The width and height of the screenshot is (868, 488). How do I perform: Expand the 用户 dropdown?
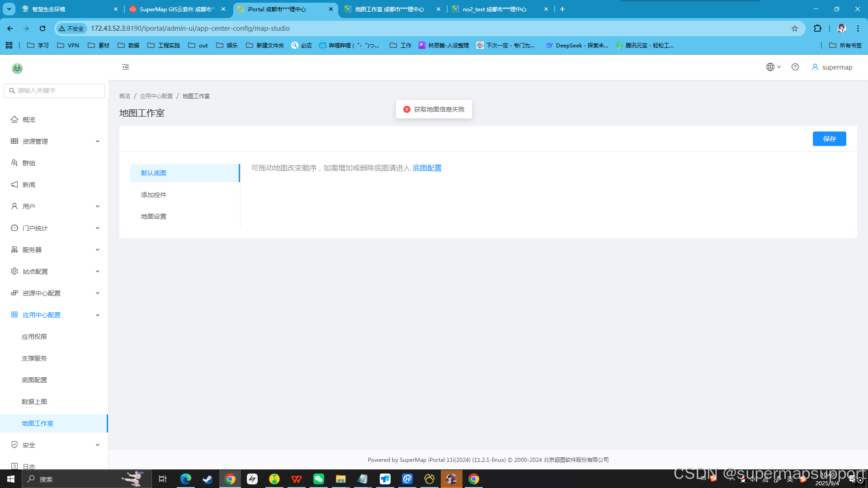coord(97,206)
